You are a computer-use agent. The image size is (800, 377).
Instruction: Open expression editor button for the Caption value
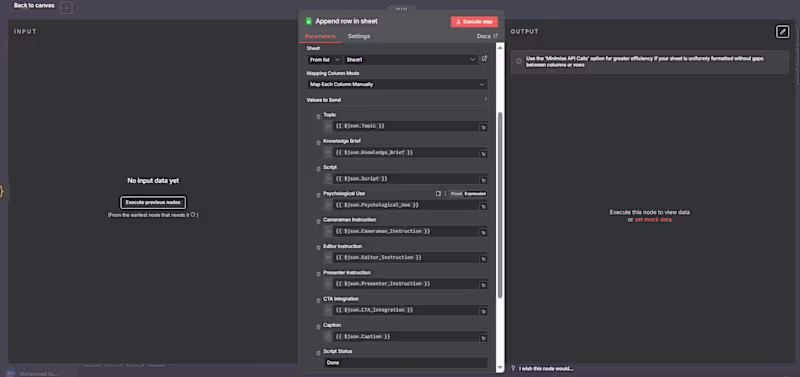483,338
